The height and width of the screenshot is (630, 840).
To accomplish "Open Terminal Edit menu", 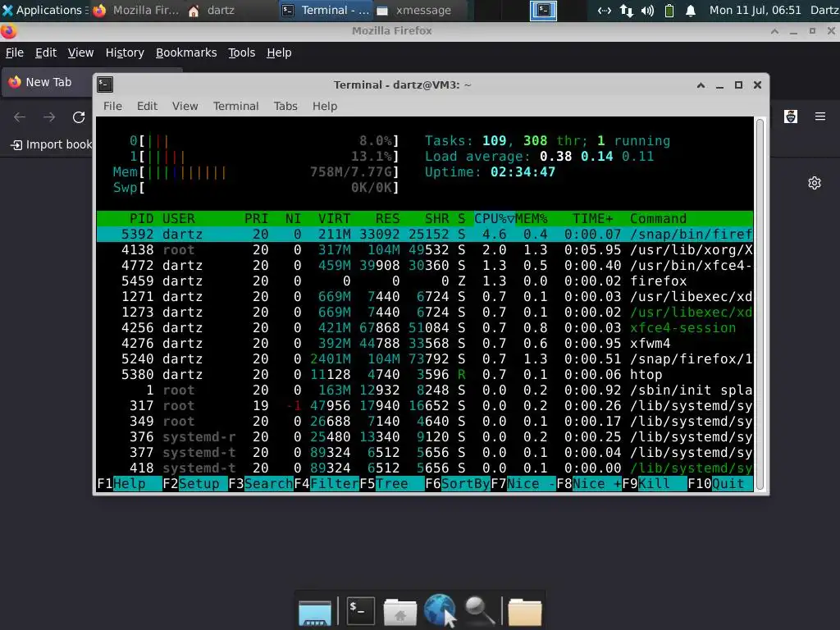I will (147, 106).
